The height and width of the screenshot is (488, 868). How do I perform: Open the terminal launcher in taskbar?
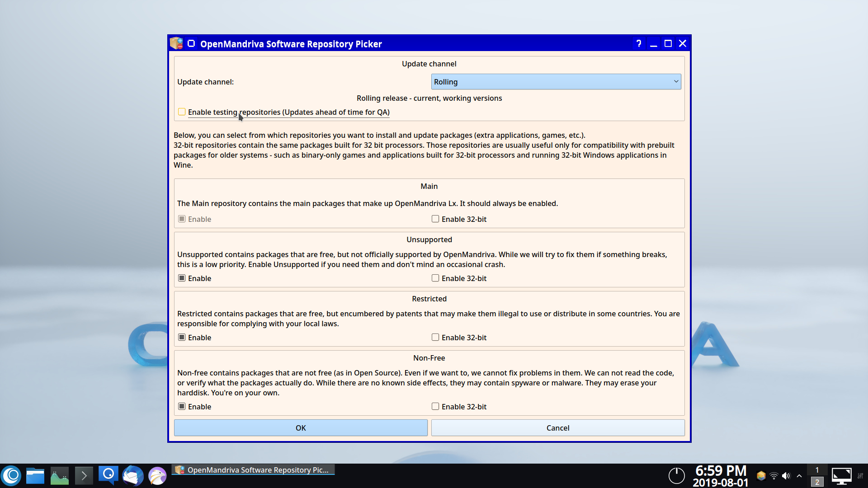(x=84, y=476)
